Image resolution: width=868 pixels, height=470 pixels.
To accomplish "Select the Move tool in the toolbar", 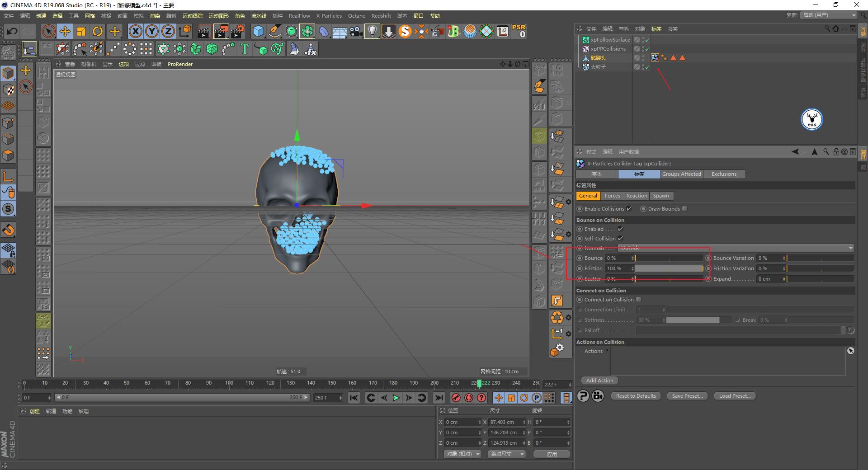I will point(65,31).
